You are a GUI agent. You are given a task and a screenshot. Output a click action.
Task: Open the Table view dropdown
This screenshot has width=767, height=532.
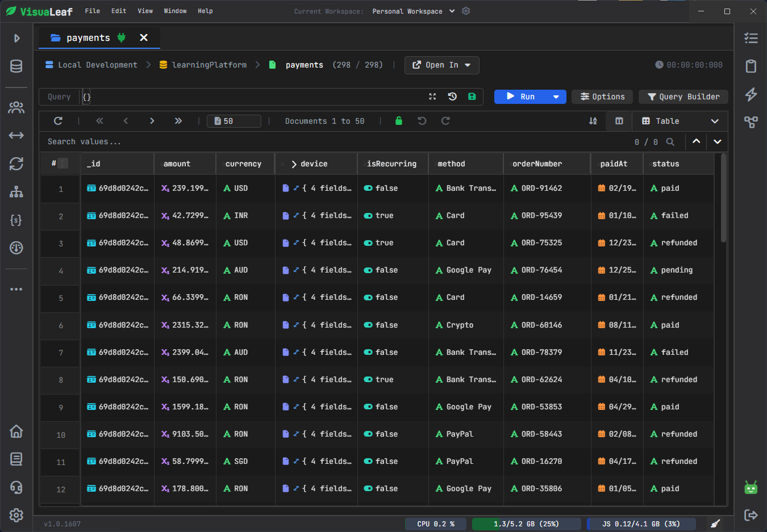point(680,121)
